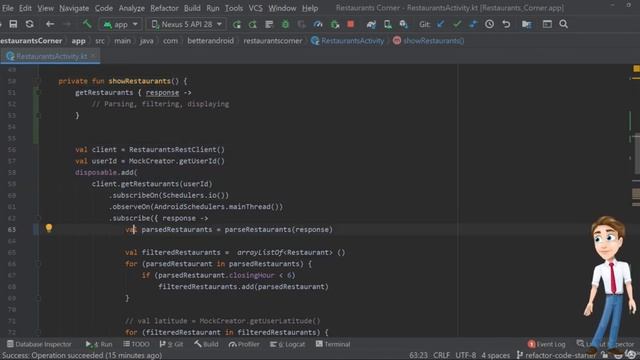This screenshot has height=360, width=640.
Task: Click the green Debug bug icon
Action: (285, 24)
